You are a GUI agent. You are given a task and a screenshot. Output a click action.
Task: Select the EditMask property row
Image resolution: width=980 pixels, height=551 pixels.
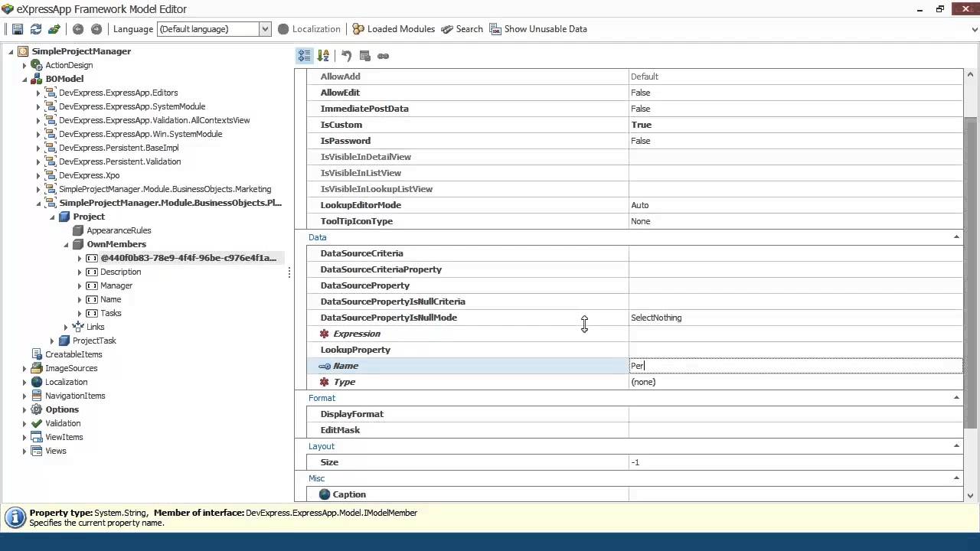click(635, 430)
